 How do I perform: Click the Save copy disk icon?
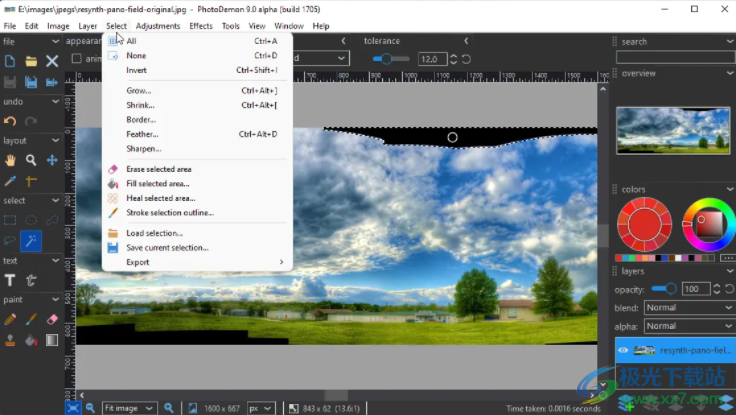pos(31,82)
